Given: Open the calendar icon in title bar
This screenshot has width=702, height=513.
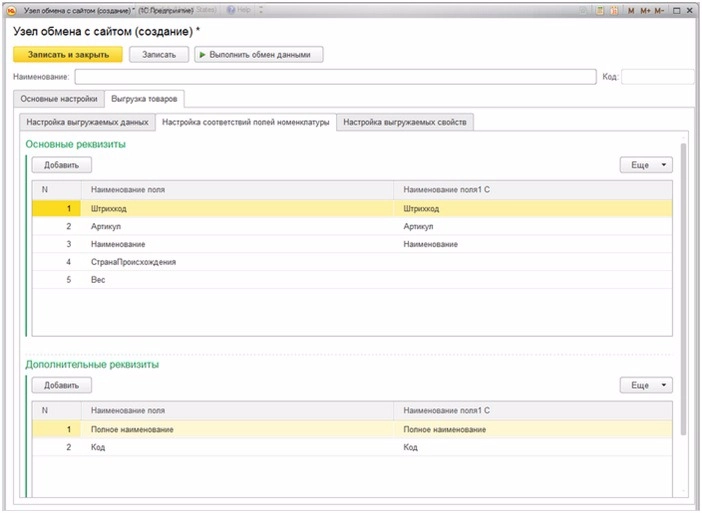Looking at the screenshot, I should (614, 9).
